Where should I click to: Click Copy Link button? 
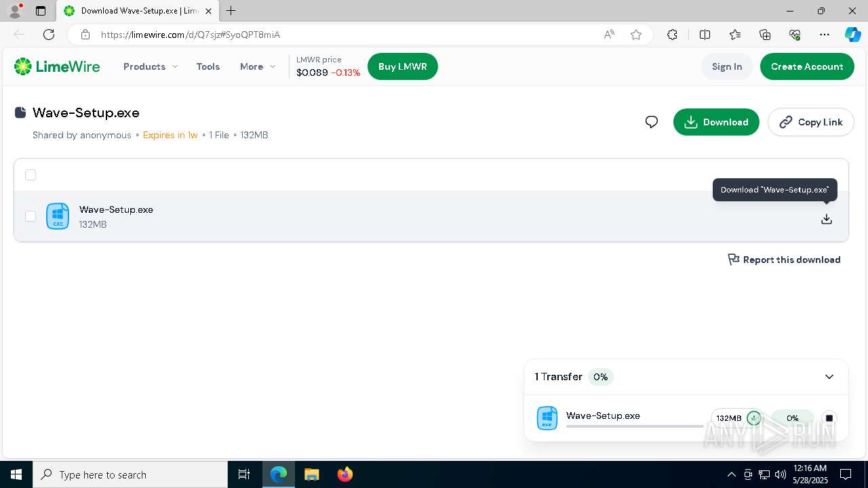811,122
